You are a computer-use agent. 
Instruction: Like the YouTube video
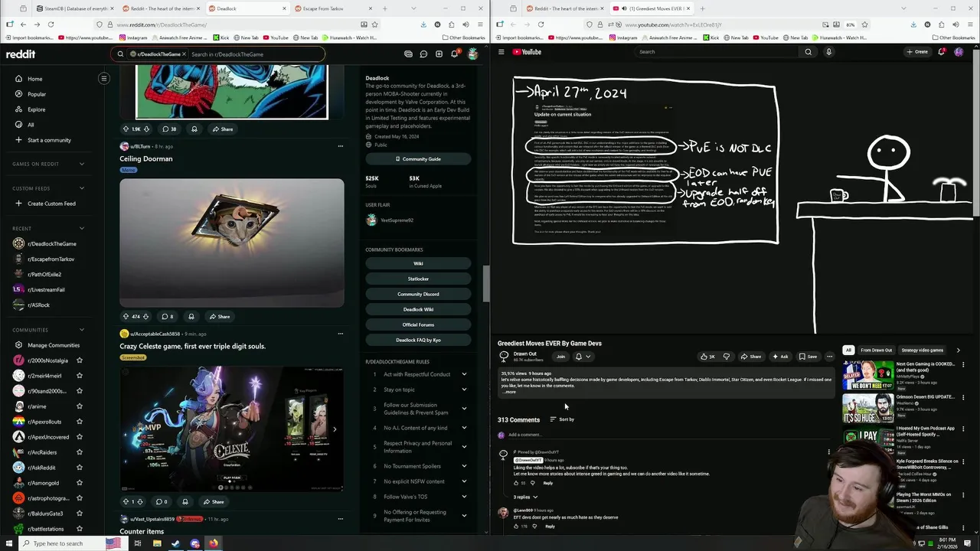coord(707,357)
